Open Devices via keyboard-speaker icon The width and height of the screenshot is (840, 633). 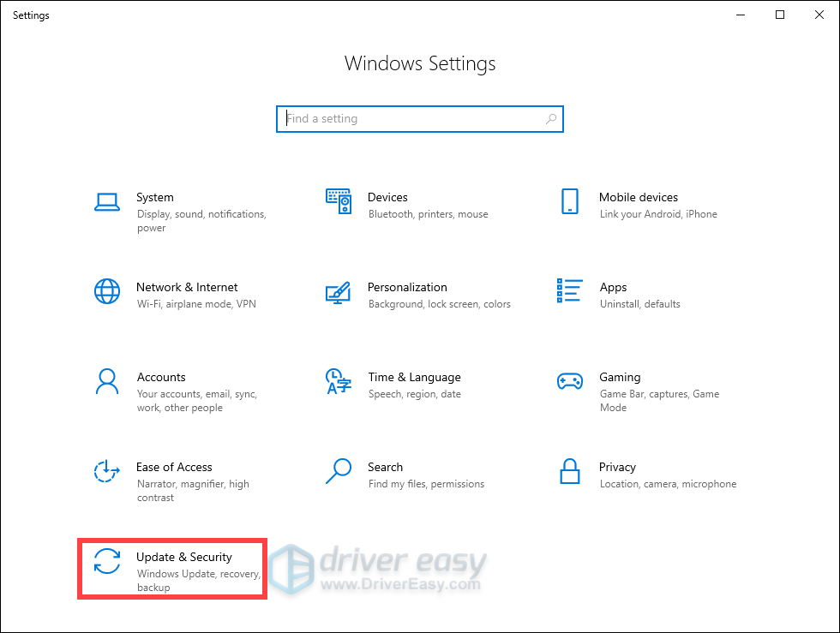point(339,201)
